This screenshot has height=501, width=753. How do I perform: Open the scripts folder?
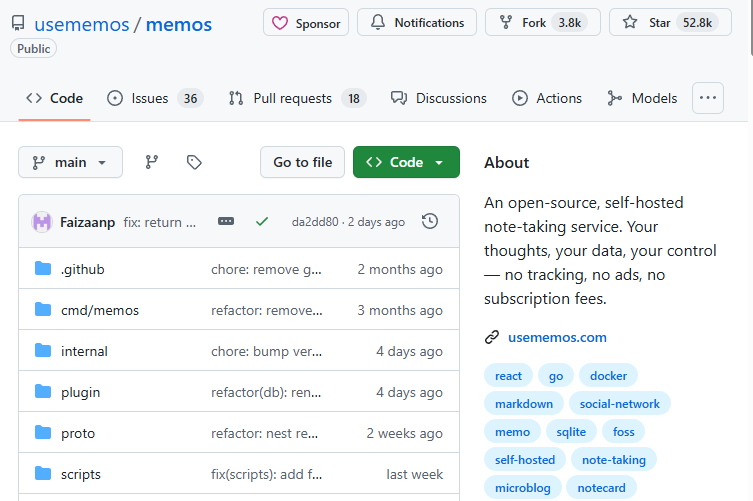[81, 475]
